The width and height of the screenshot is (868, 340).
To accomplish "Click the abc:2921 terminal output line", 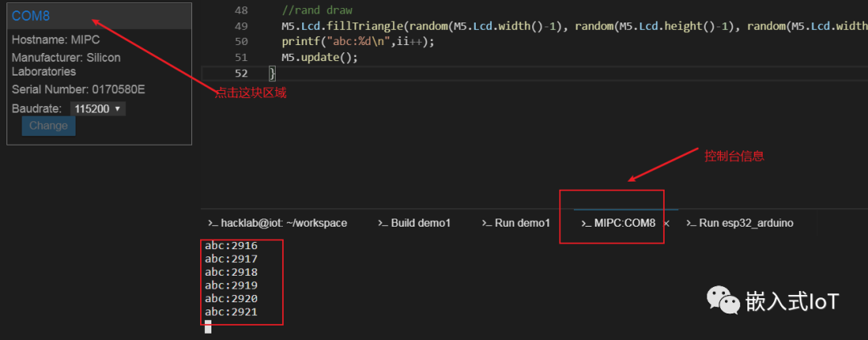I will (231, 312).
